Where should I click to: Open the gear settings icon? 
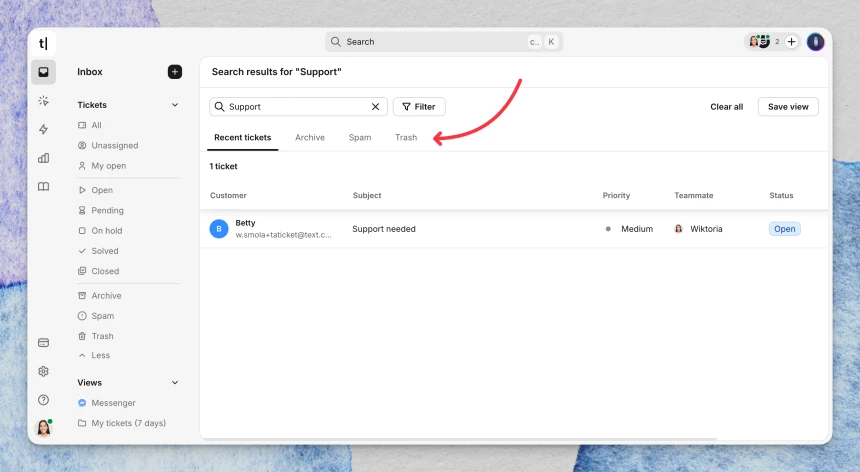point(43,371)
